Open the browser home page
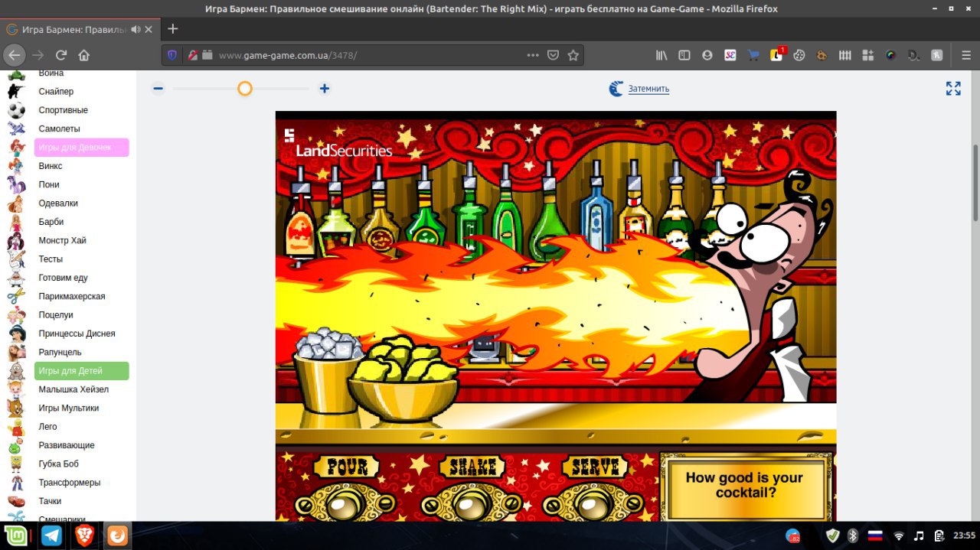The height and width of the screenshot is (550, 980). pyautogui.click(x=84, y=55)
